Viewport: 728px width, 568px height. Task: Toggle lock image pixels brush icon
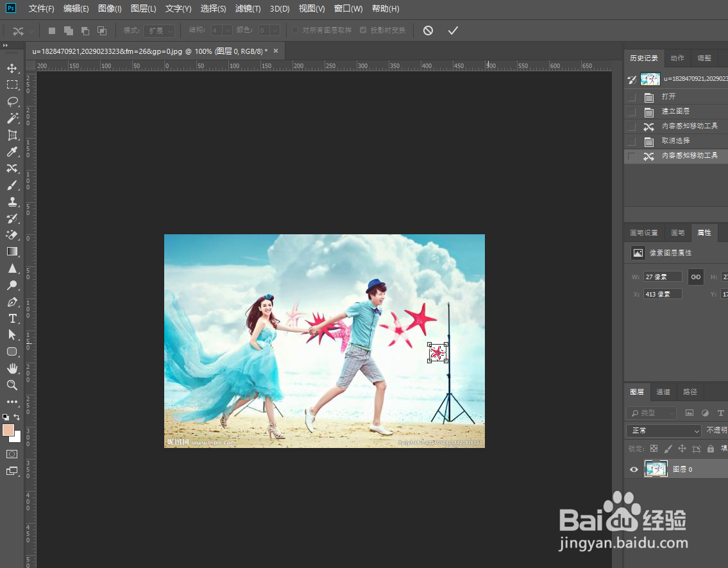point(668,449)
